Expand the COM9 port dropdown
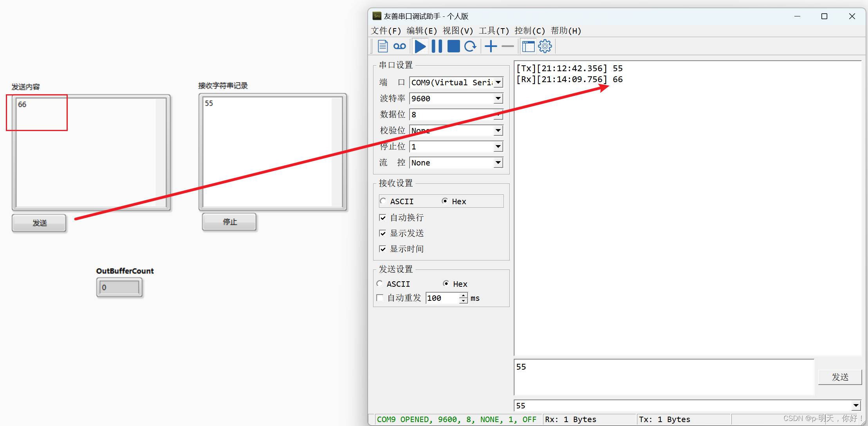The height and width of the screenshot is (426, 868). coord(498,83)
